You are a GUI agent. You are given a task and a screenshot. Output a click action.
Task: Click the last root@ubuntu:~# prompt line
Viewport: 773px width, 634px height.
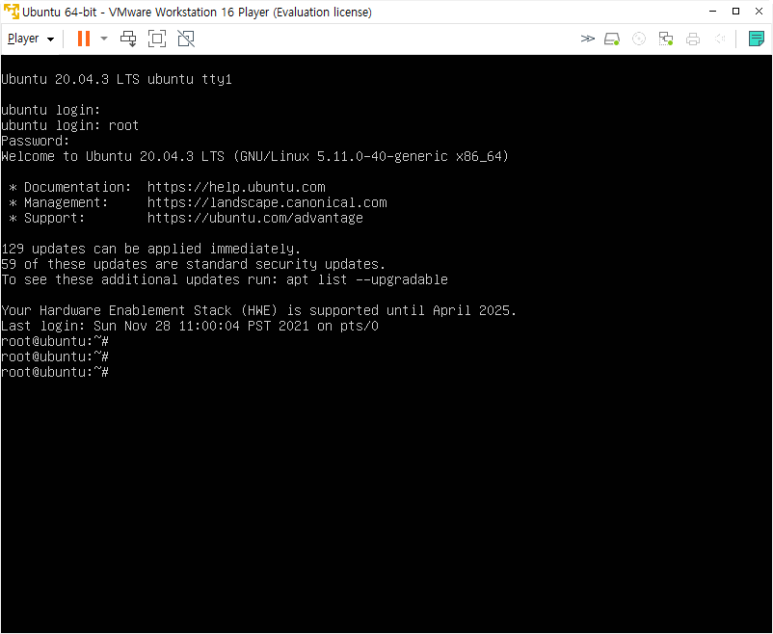55,372
